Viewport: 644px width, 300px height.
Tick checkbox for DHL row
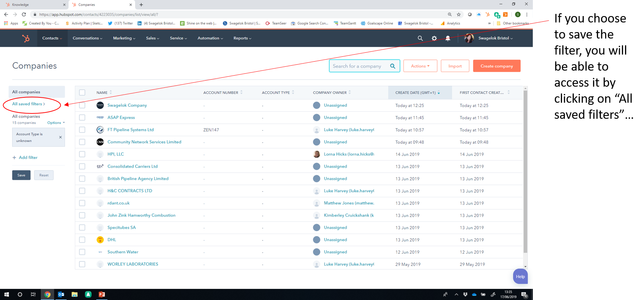click(x=82, y=240)
